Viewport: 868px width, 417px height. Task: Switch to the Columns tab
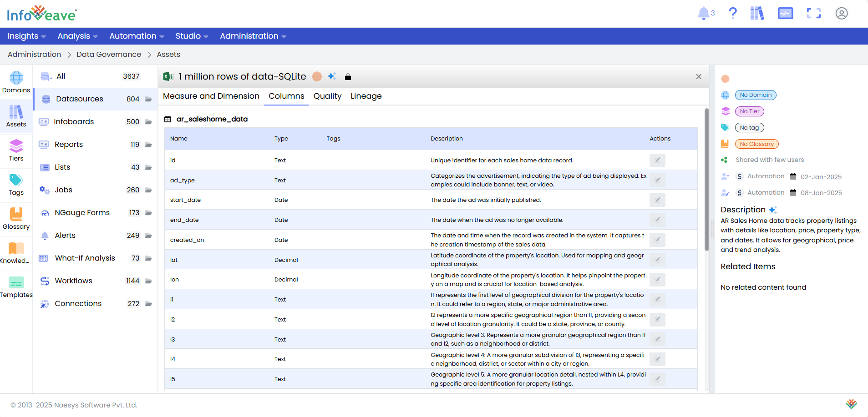(x=286, y=96)
